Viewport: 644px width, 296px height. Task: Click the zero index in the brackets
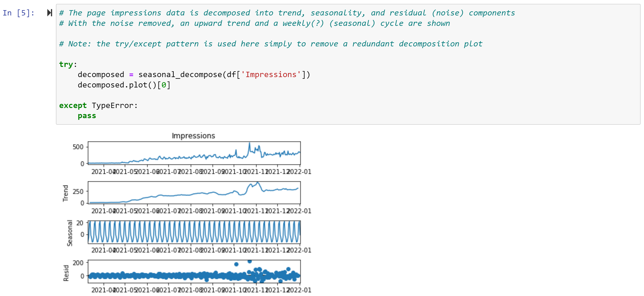click(164, 85)
